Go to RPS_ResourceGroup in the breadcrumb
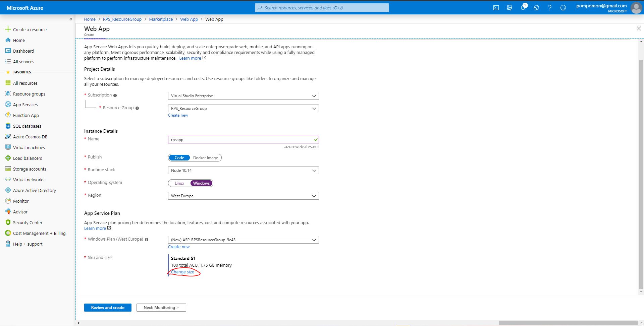Image resolution: width=644 pixels, height=326 pixels. (x=122, y=19)
